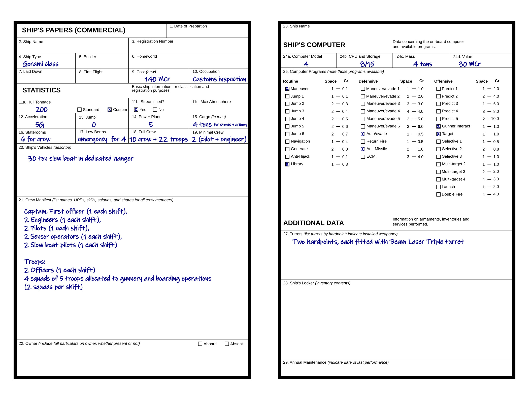Toggle the Anti-Missile checkbox
This screenshot has height=411, width=532.
[x=363, y=149]
